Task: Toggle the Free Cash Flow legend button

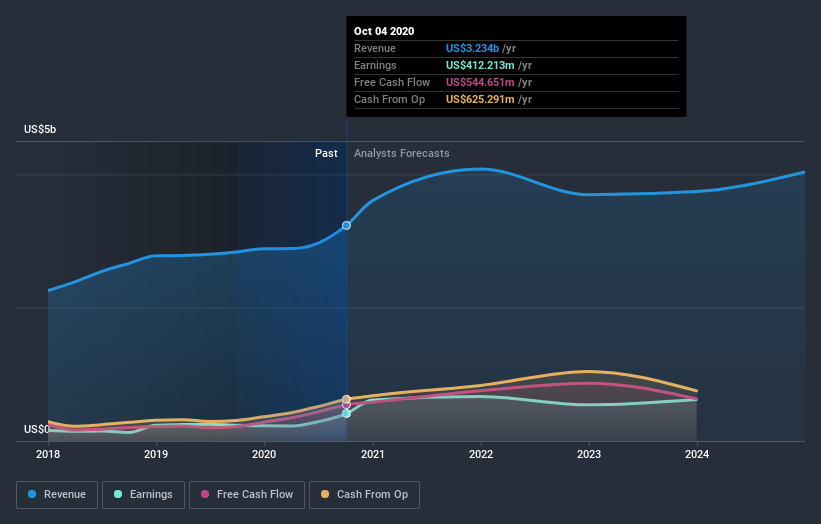Action: [247, 495]
